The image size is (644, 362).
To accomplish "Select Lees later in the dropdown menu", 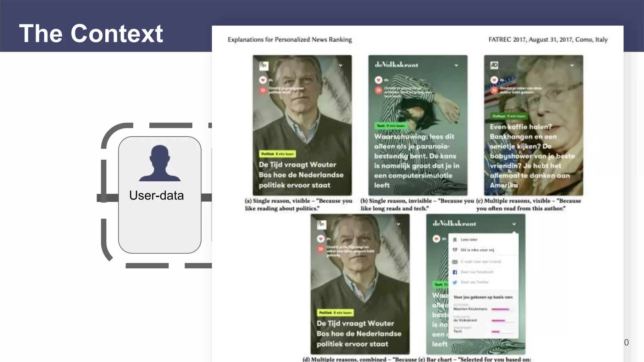I will point(469,240).
